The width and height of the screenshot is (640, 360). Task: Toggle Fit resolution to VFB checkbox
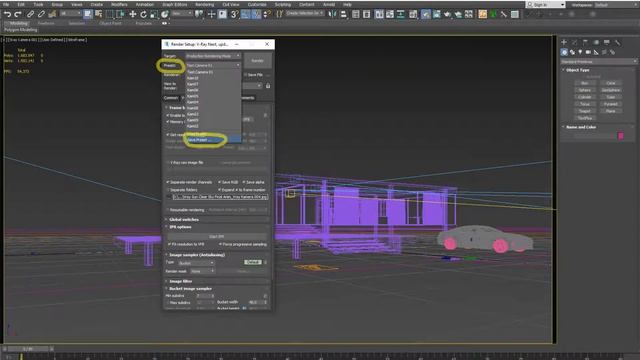click(x=169, y=244)
